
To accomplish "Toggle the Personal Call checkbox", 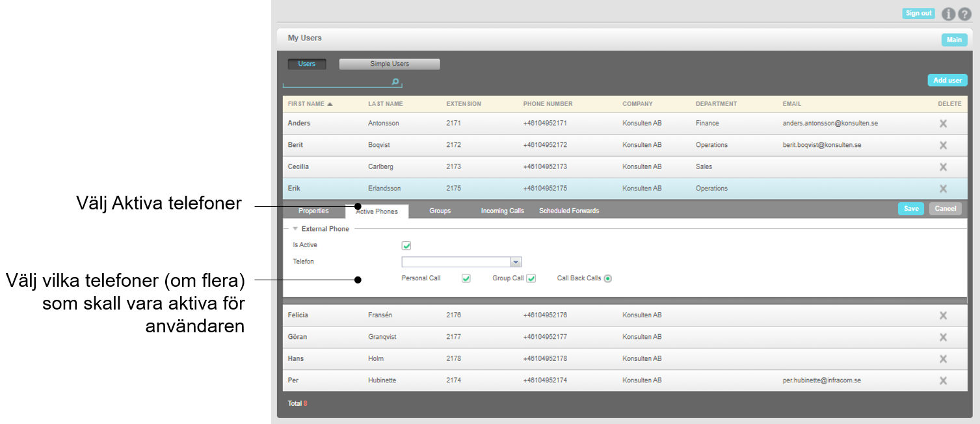I will coord(466,278).
